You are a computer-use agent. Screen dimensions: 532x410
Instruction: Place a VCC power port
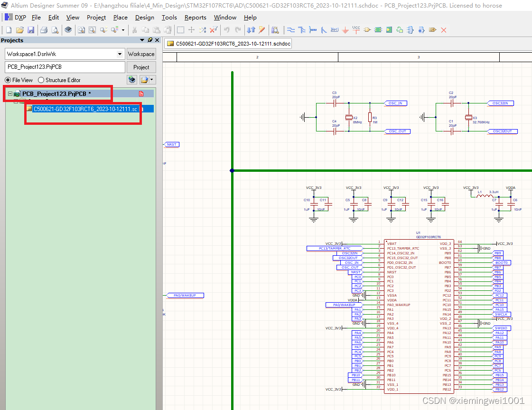(x=356, y=29)
